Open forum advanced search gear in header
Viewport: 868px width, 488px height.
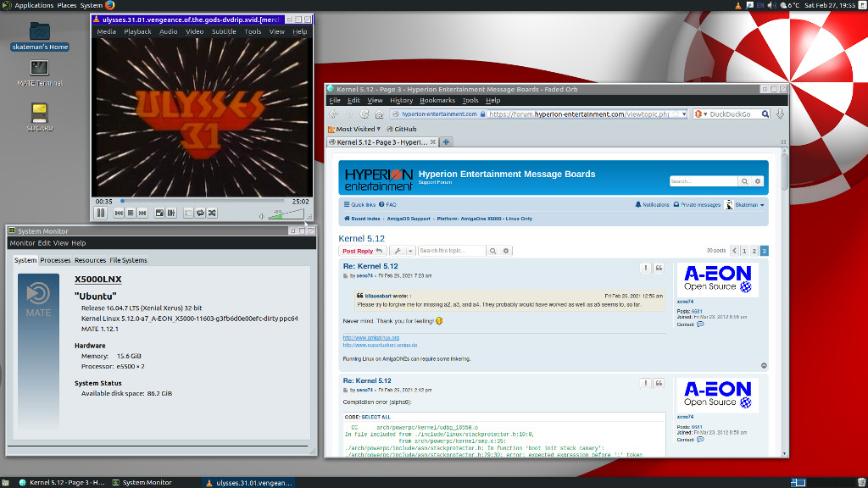point(758,181)
